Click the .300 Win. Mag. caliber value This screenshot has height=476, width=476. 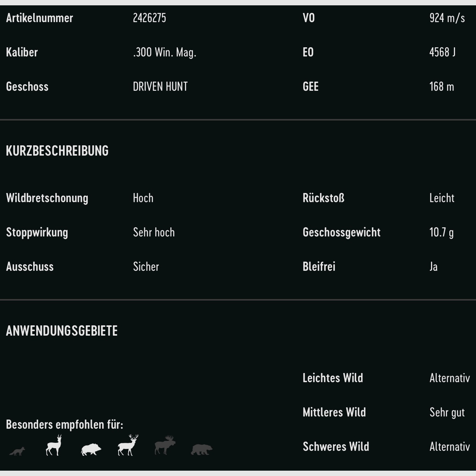[164, 52]
